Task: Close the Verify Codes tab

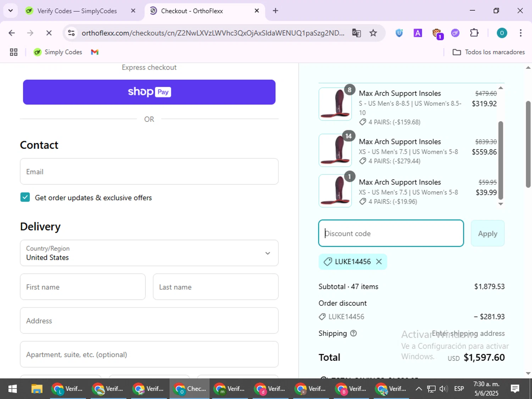Action: pos(133,11)
